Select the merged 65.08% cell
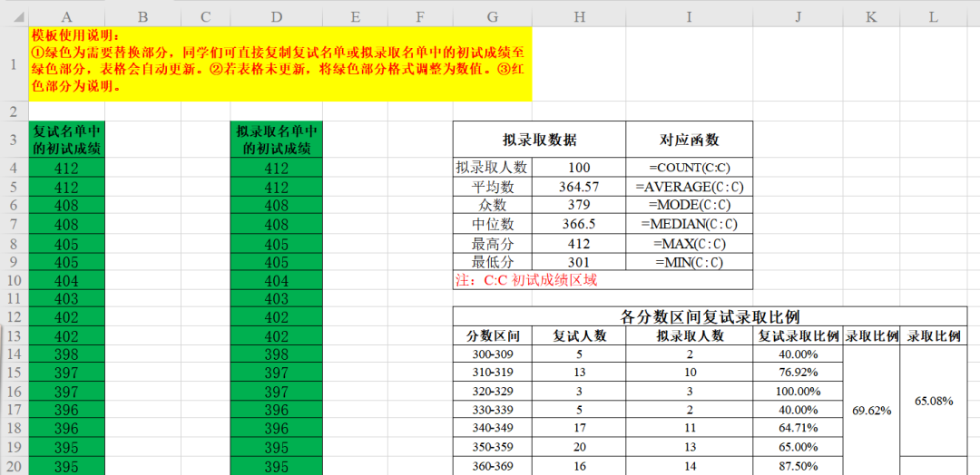This screenshot has width=980, height=475. pyautogui.click(x=933, y=401)
